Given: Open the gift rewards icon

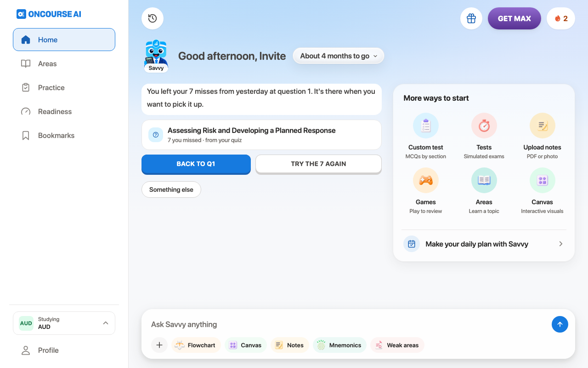Looking at the screenshot, I should [x=471, y=18].
